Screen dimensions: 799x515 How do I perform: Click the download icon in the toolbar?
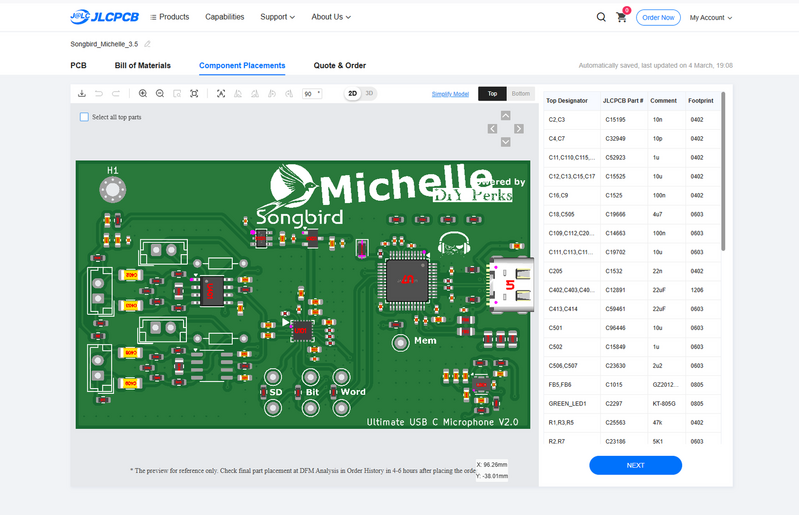pyautogui.click(x=82, y=94)
